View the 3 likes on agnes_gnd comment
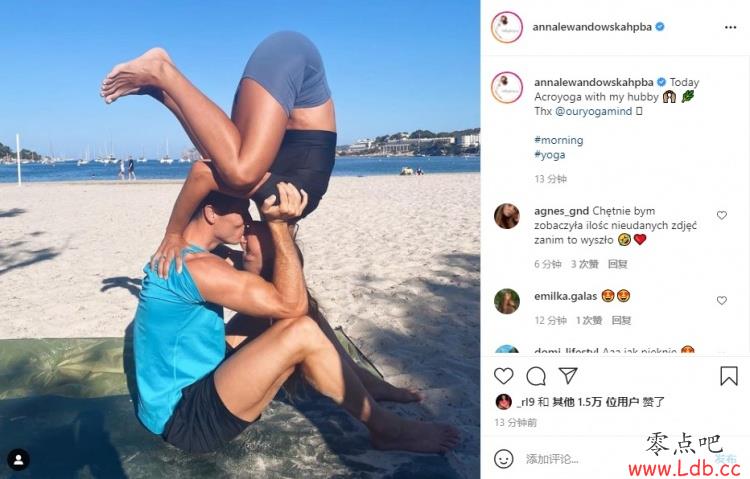This screenshot has width=750, height=479. [x=585, y=264]
